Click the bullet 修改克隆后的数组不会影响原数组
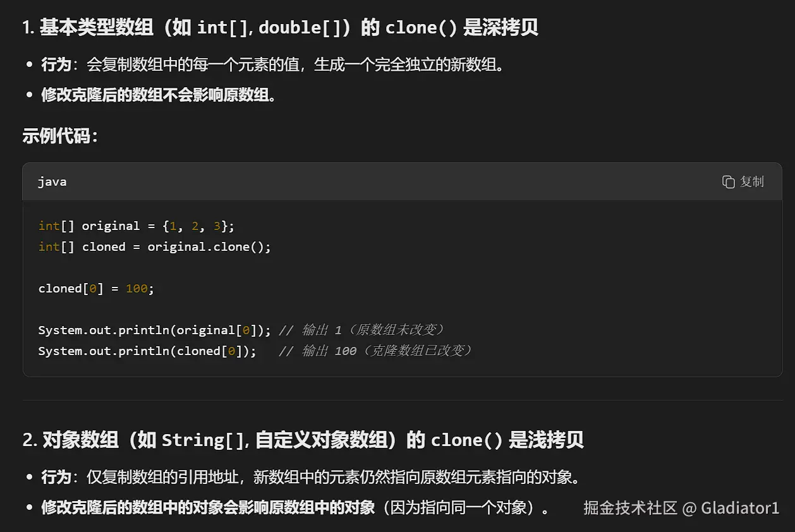 [158, 95]
